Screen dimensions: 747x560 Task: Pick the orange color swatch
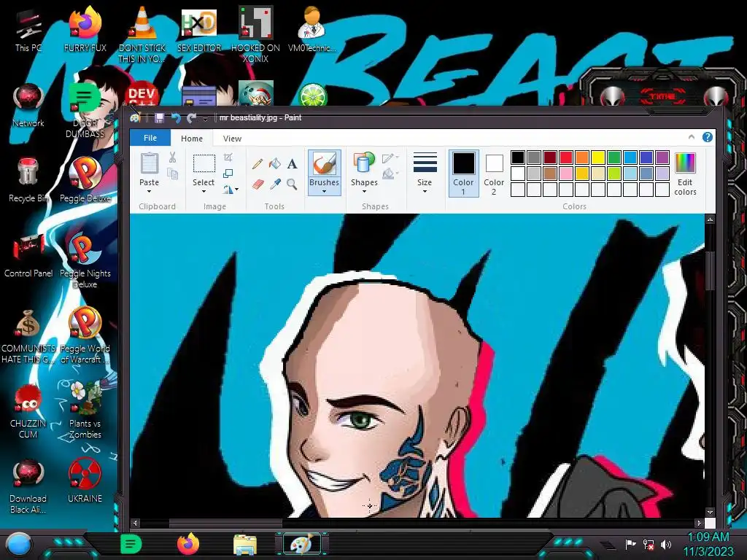pyautogui.click(x=581, y=157)
